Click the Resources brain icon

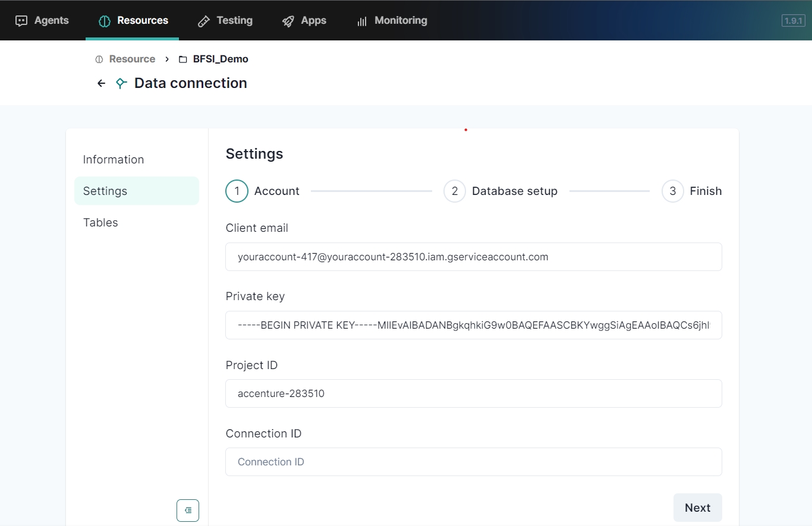point(105,21)
